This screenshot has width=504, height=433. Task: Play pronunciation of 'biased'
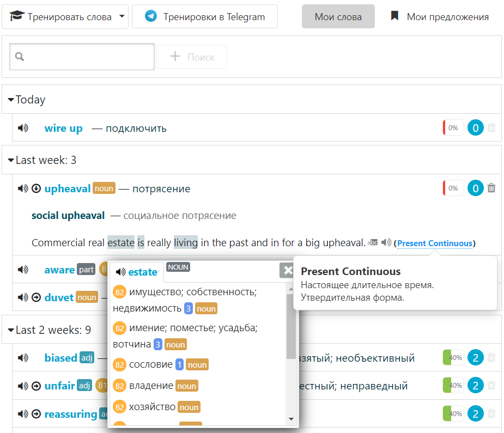tap(22, 358)
